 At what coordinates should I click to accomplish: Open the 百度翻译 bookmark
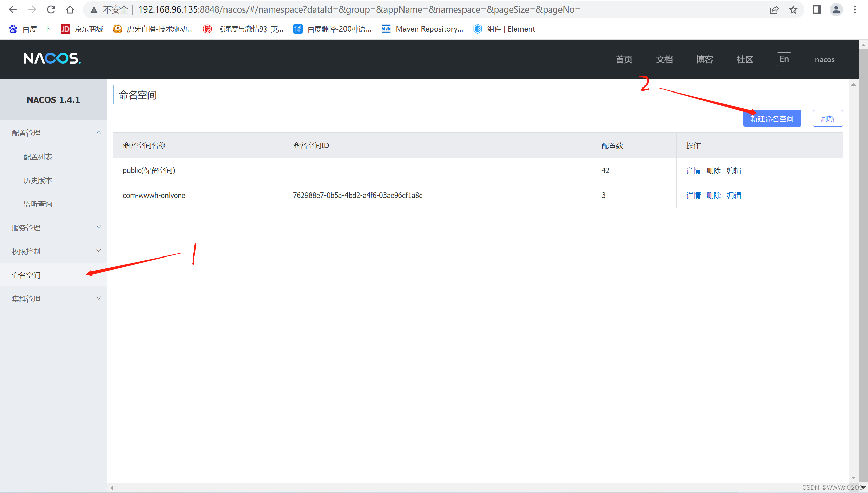point(332,29)
